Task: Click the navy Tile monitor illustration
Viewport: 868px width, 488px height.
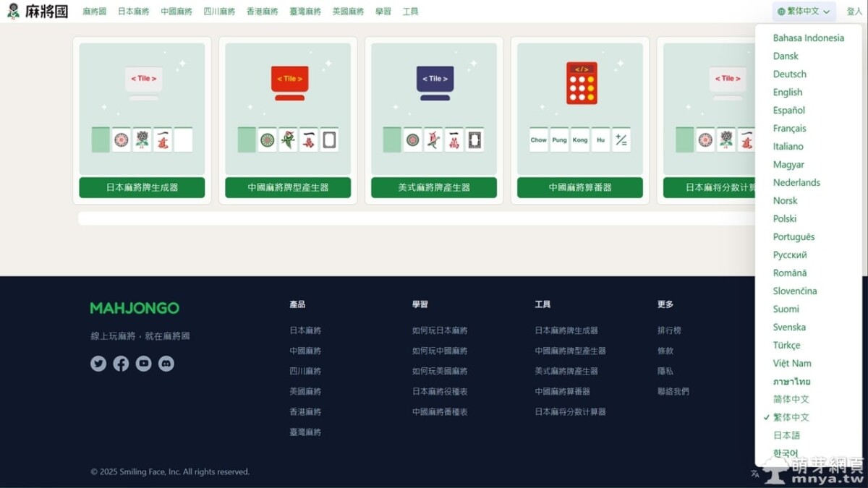Action: pyautogui.click(x=435, y=82)
